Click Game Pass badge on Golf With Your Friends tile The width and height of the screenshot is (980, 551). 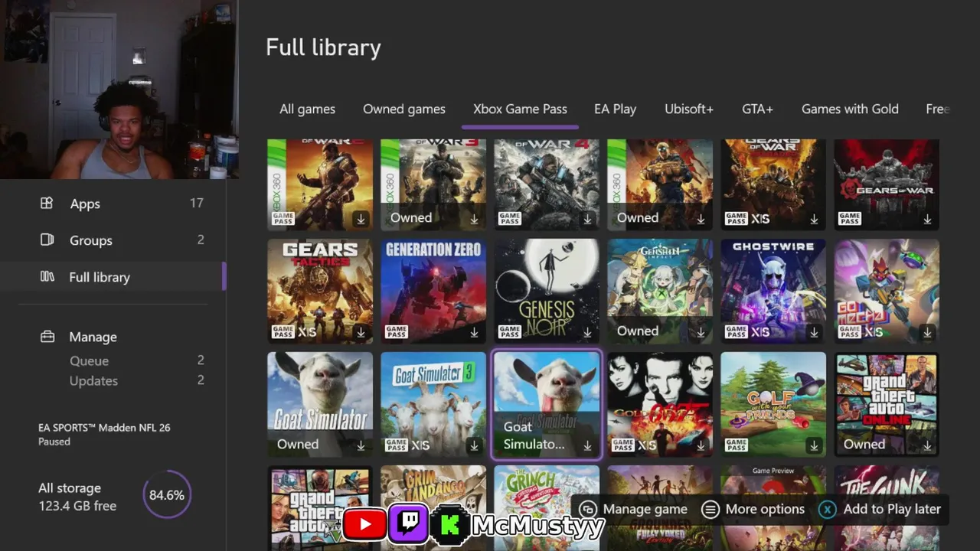(737, 445)
